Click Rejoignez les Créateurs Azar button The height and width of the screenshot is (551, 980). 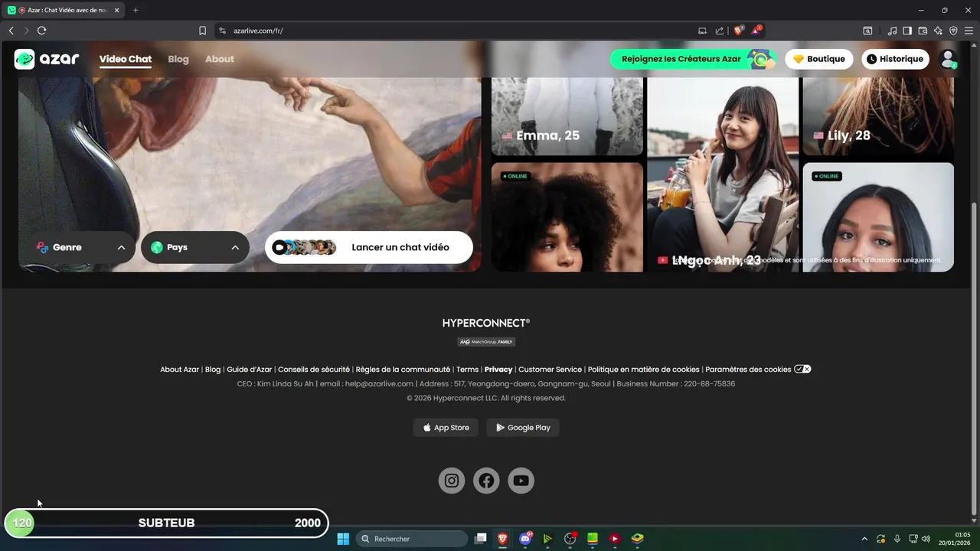tap(693, 59)
